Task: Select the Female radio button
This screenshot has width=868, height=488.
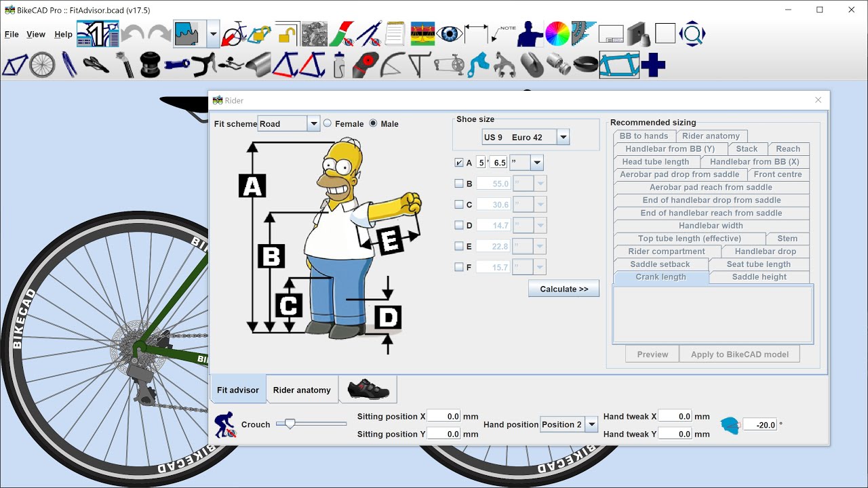Action: pyautogui.click(x=328, y=123)
